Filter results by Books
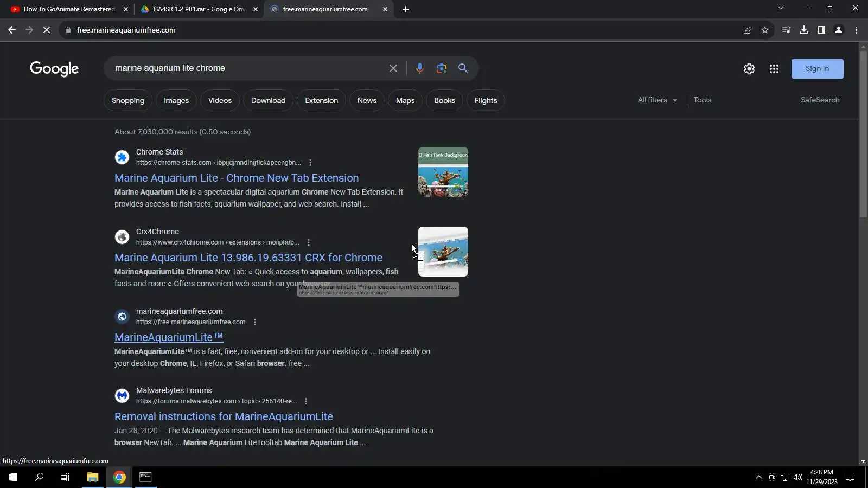 coord(444,100)
